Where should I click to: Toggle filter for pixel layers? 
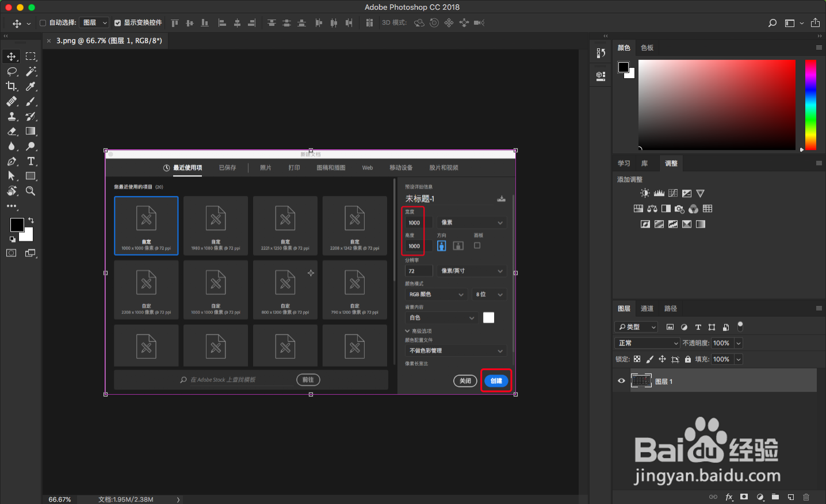670,327
